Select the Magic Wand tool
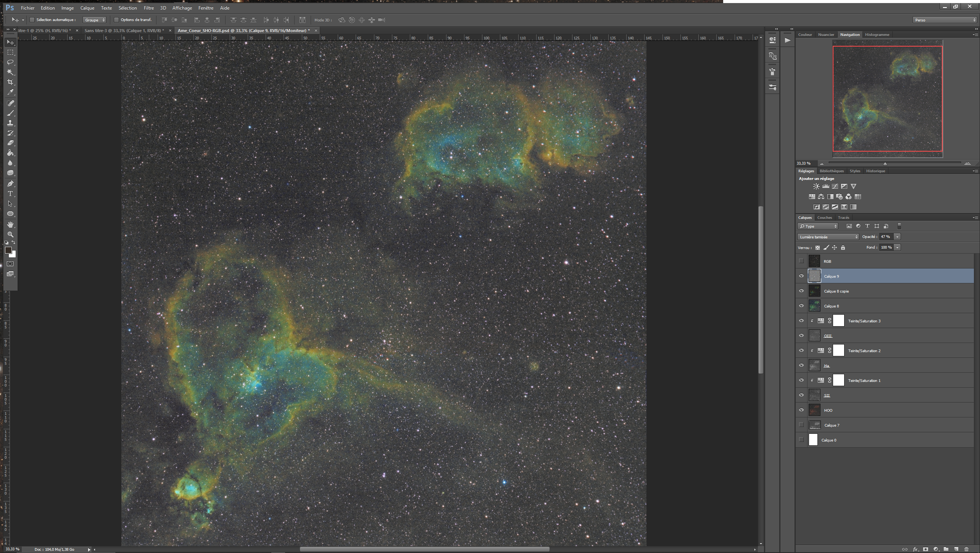 [10, 72]
